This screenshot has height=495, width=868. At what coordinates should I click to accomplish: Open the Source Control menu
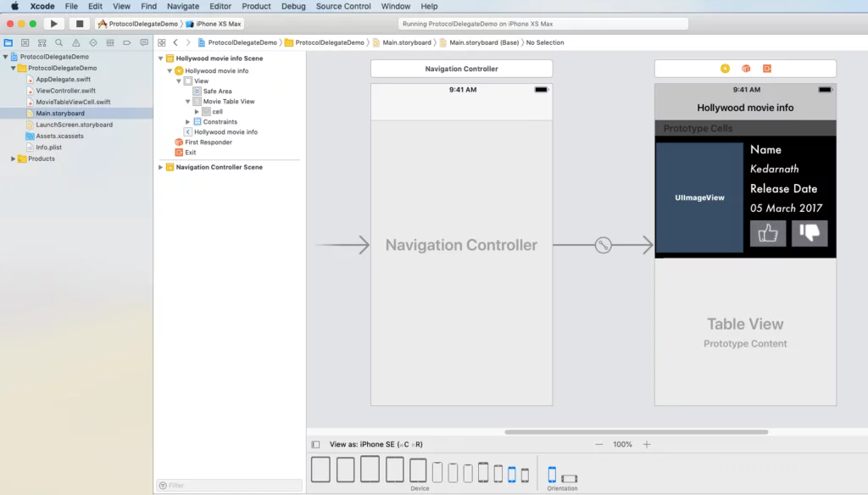click(342, 6)
